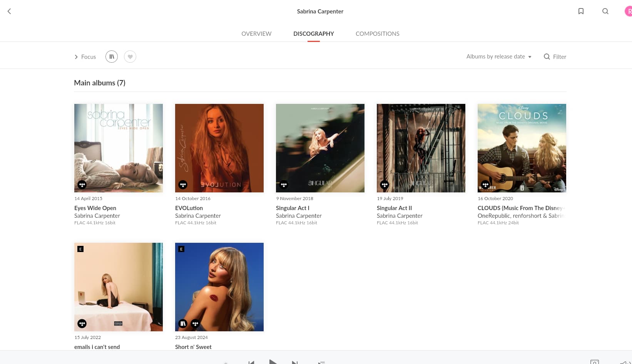Go back using the top-left arrow
632x364 pixels.
click(9, 11)
